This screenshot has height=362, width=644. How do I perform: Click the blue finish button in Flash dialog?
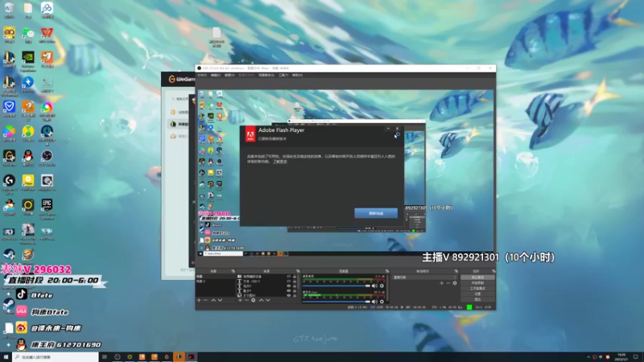[376, 213]
